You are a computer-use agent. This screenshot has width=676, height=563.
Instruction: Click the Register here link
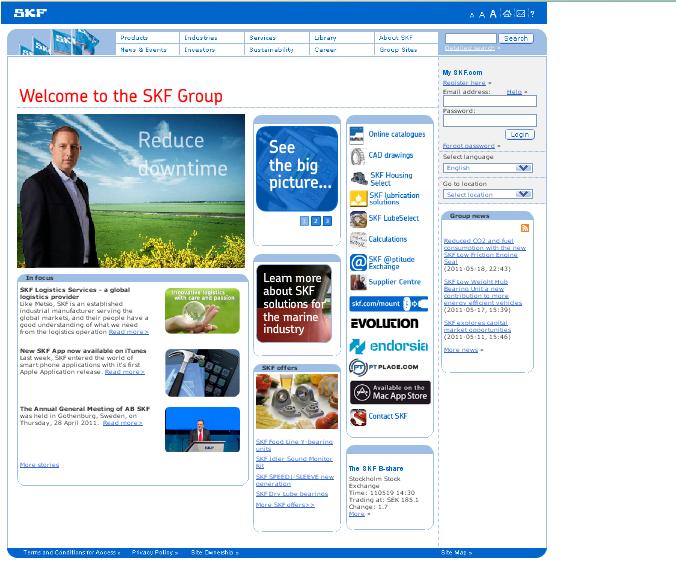(464, 83)
